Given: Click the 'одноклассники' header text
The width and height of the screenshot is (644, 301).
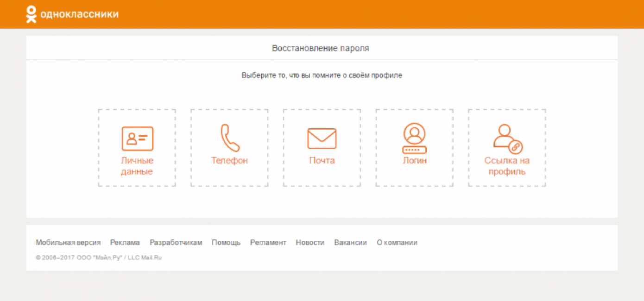Looking at the screenshot, I should coord(79,14).
